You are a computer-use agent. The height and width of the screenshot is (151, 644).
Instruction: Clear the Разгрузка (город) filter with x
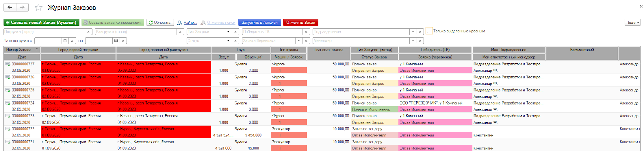[180, 32]
